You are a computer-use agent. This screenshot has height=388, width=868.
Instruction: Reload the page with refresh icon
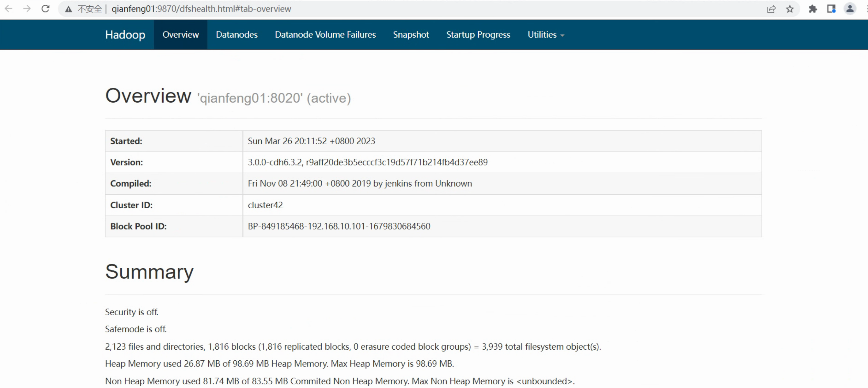(46, 9)
